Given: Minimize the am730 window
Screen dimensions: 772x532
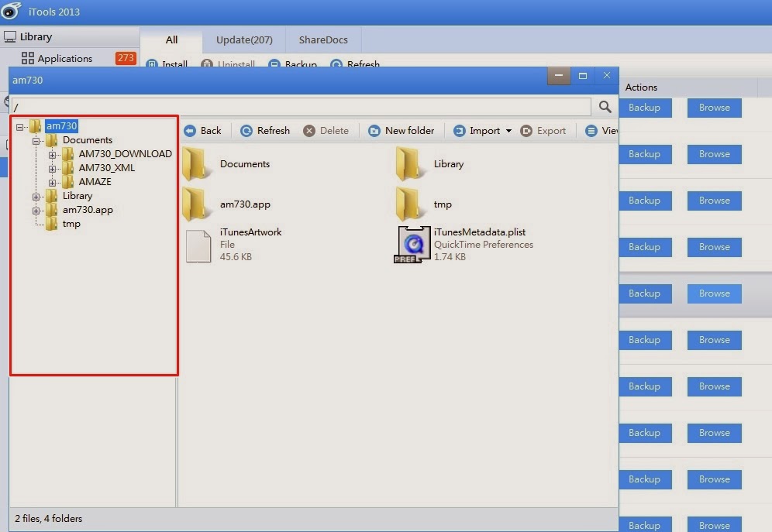Looking at the screenshot, I should (559, 76).
